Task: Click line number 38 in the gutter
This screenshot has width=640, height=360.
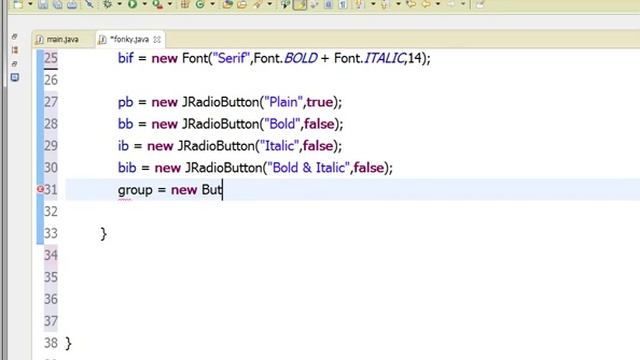Action: [x=51, y=343]
